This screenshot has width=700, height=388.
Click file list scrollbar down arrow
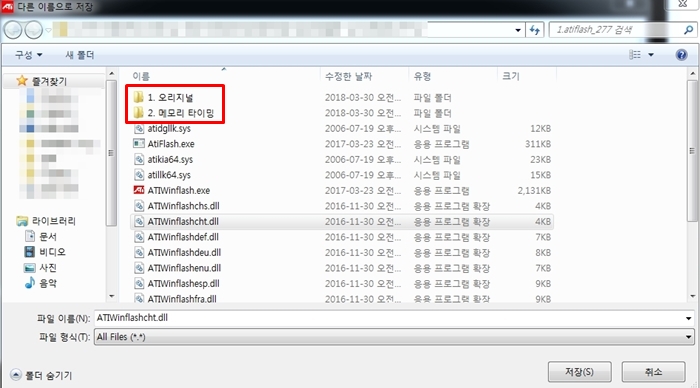point(692,296)
